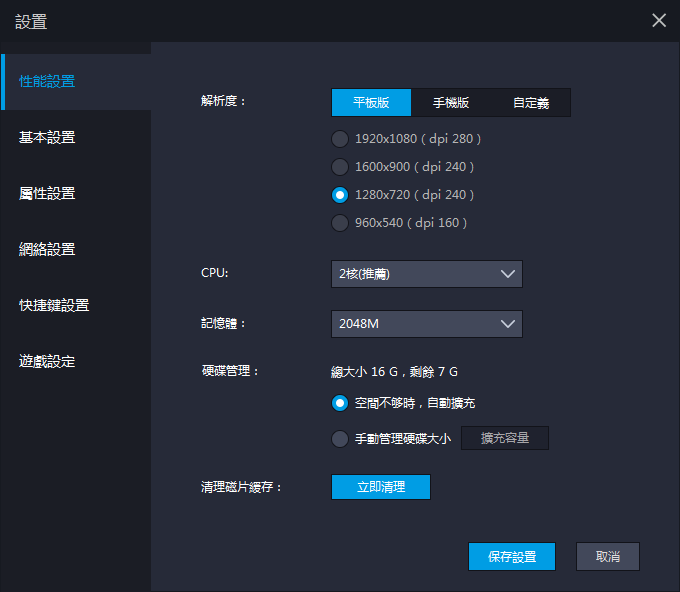
Task: Show the 遊戲設定 game settings page
Action: click(x=76, y=362)
